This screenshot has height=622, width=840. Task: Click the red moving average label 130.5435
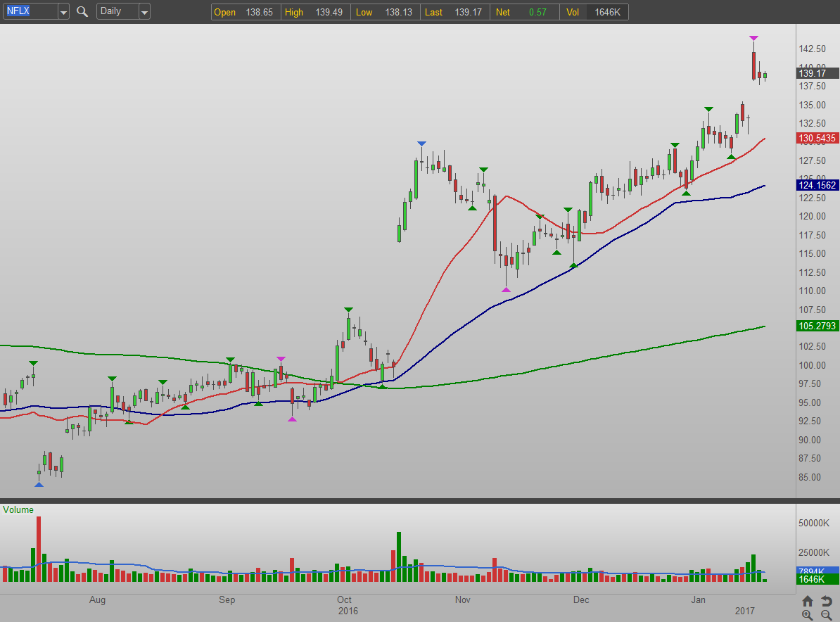pyautogui.click(x=817, y=138)
